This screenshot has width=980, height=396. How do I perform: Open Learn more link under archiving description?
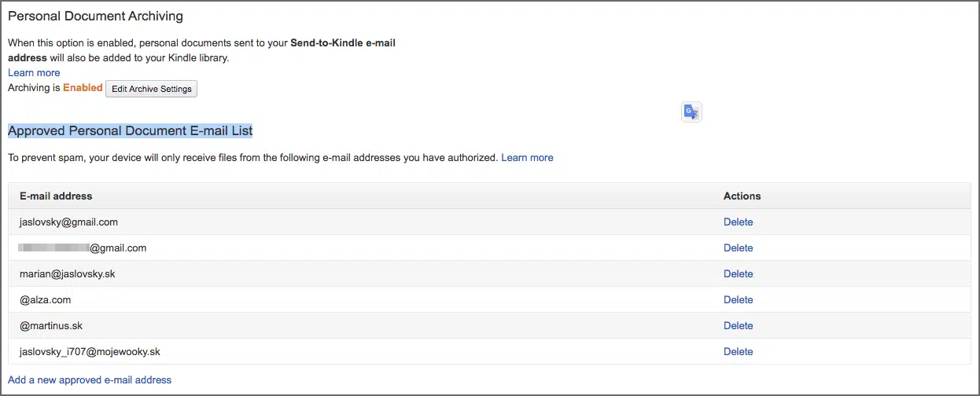click(x=34, y=73)
